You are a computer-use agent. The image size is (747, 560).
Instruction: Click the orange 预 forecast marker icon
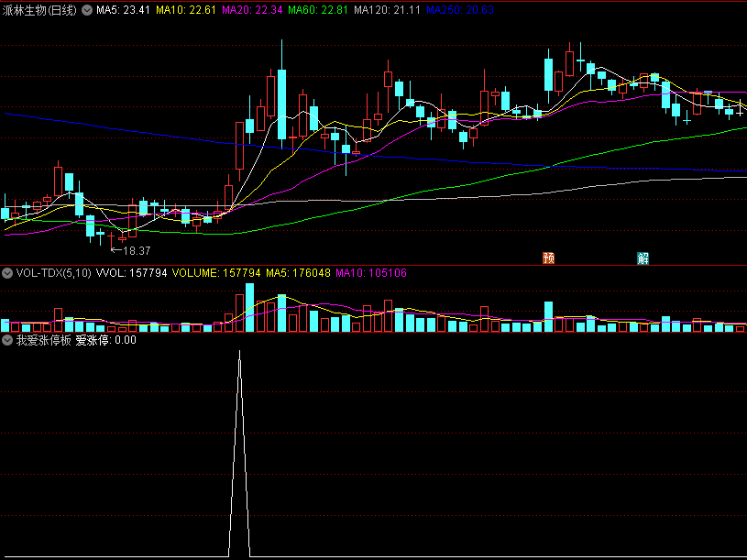coord(549,258)
